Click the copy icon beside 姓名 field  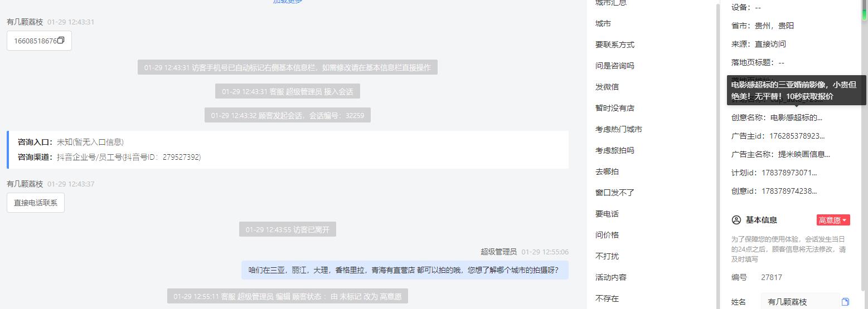tap(845, 302)
